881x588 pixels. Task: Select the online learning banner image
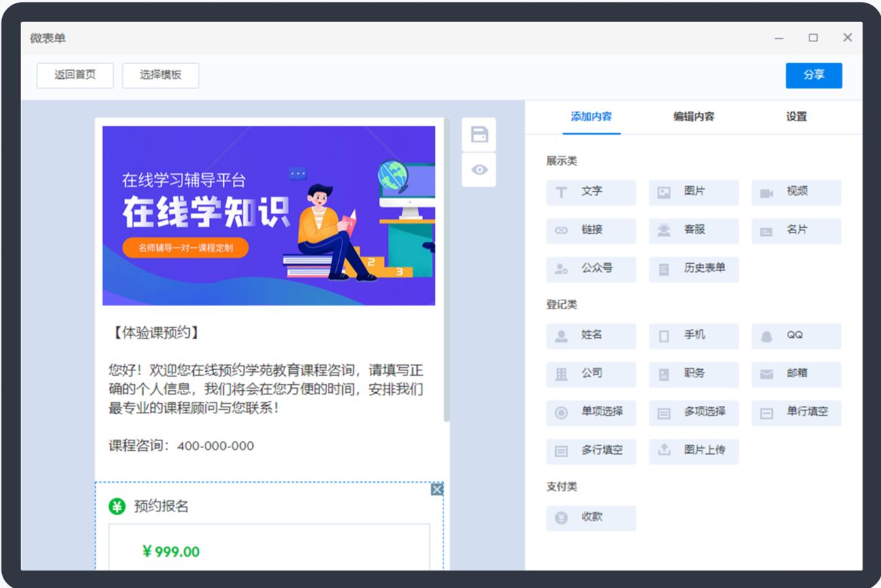click(x=269, y=215)
